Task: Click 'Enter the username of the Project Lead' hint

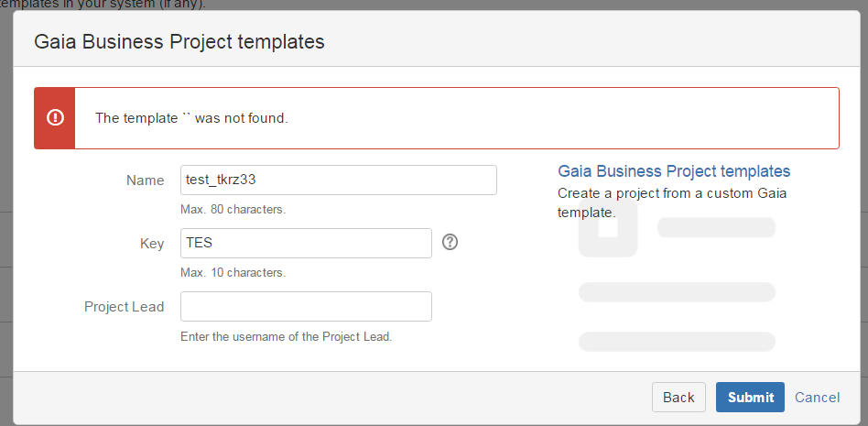Action: coord(287,336)
